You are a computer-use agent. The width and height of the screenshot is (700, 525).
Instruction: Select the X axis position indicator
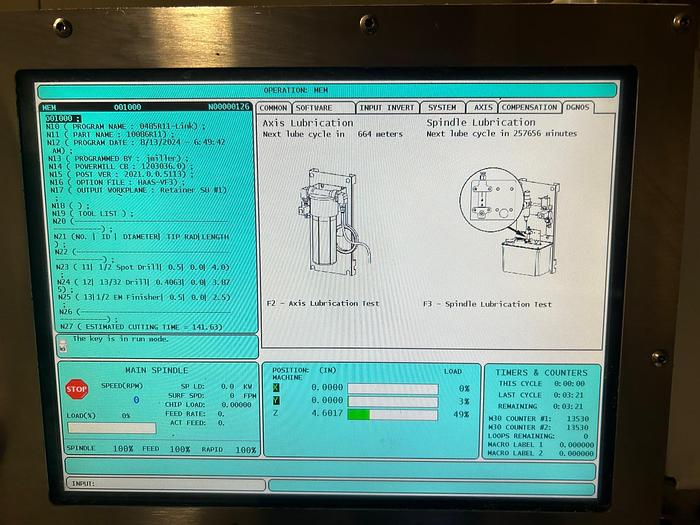[277, 388]
